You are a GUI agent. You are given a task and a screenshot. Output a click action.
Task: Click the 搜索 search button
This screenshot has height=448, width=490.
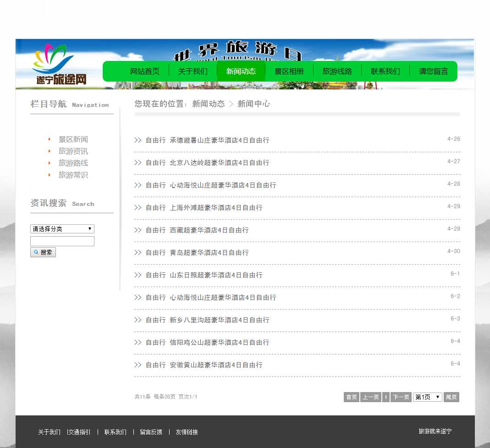tap(43, 252)
